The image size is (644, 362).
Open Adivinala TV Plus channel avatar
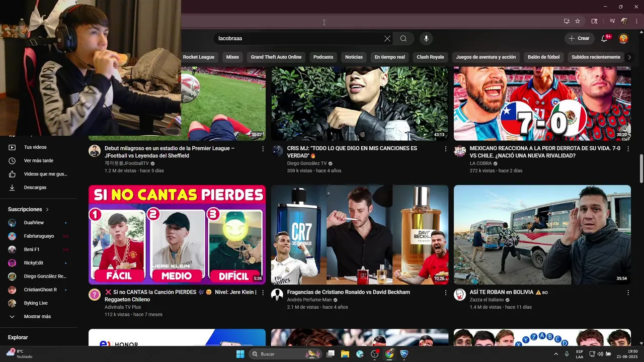(95, 295)
